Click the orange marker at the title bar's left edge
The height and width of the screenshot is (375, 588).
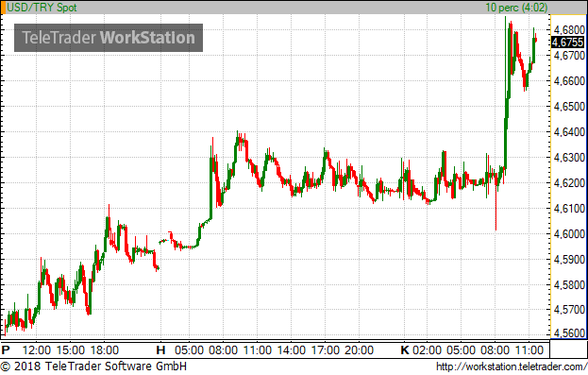click(4, 8)
